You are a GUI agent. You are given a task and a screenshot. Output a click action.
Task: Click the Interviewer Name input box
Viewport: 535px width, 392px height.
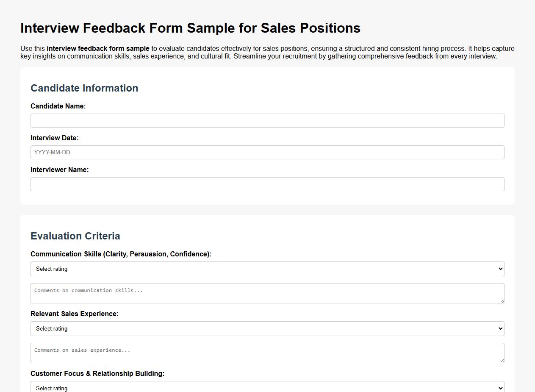click(x=267, y=184)
